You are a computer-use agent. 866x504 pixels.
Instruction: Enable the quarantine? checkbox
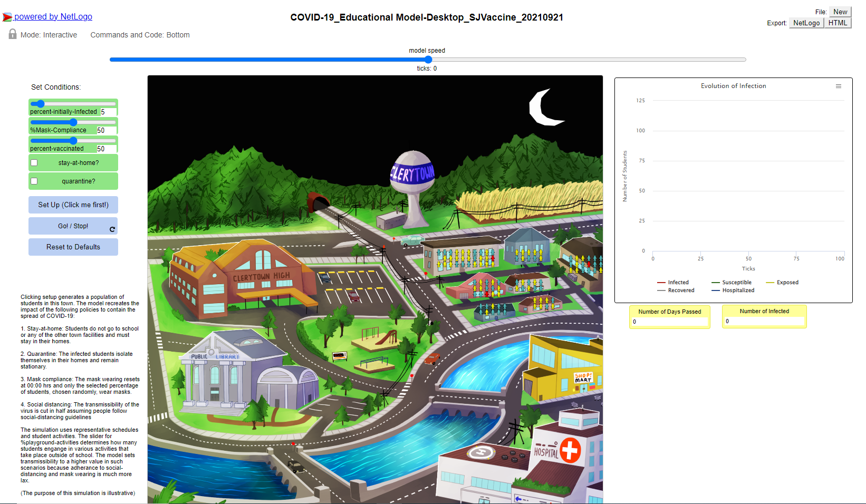click(x=34, y=181)
